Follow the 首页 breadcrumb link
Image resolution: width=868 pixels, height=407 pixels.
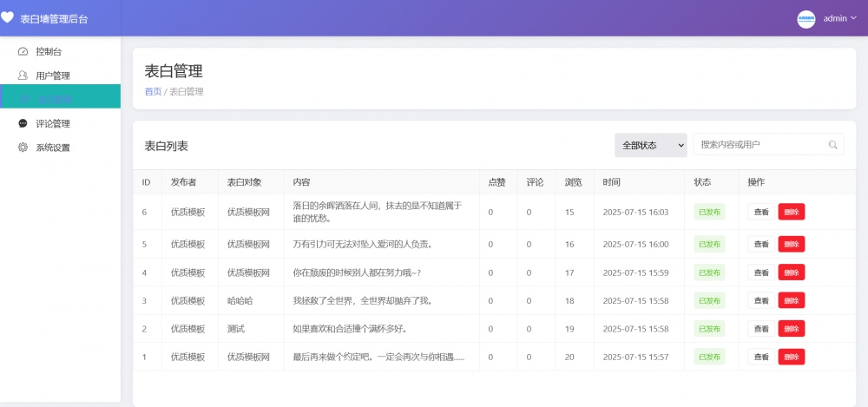pyautogui.click(x=153, y=91)
